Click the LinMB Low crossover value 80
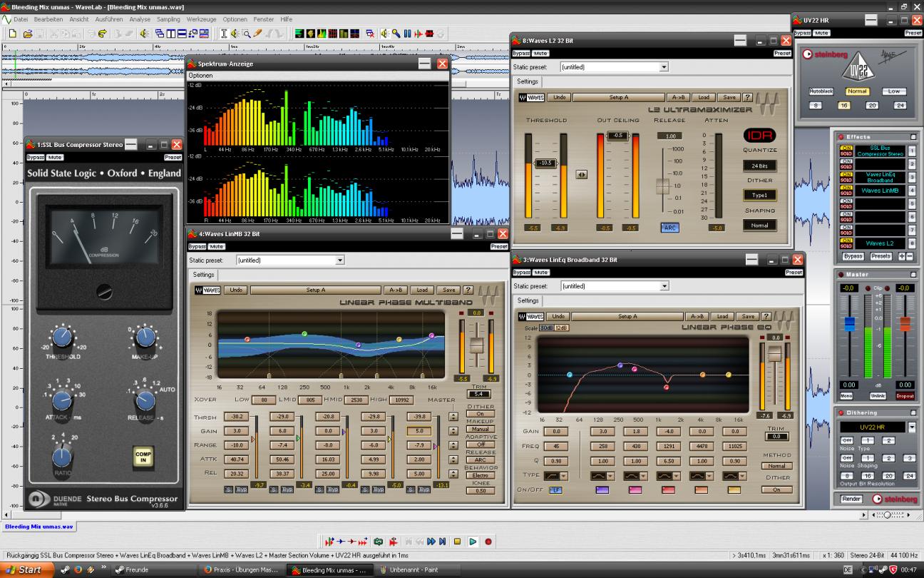924x578 pixels. pos(264,400)
